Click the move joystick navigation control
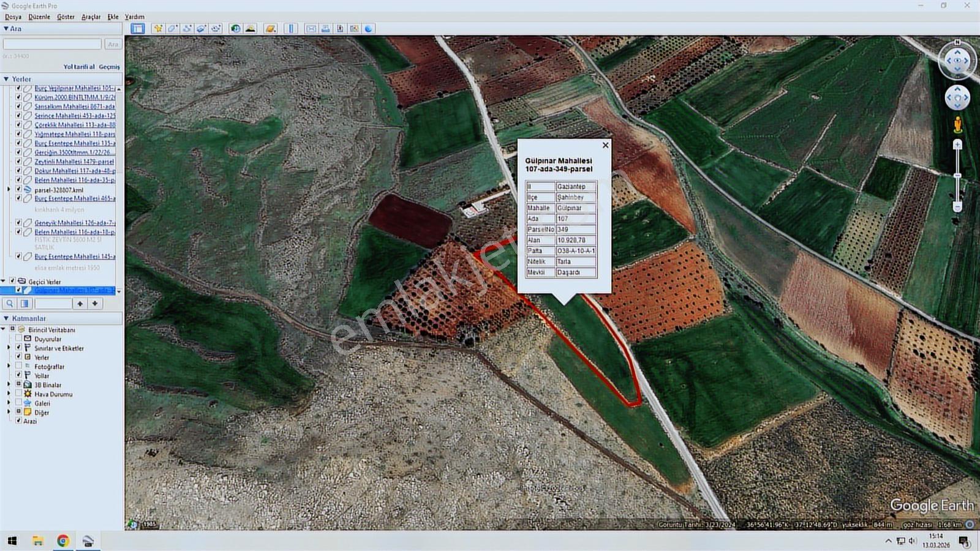The width and height of the screenshot is (980, 551). click(957, 97)
